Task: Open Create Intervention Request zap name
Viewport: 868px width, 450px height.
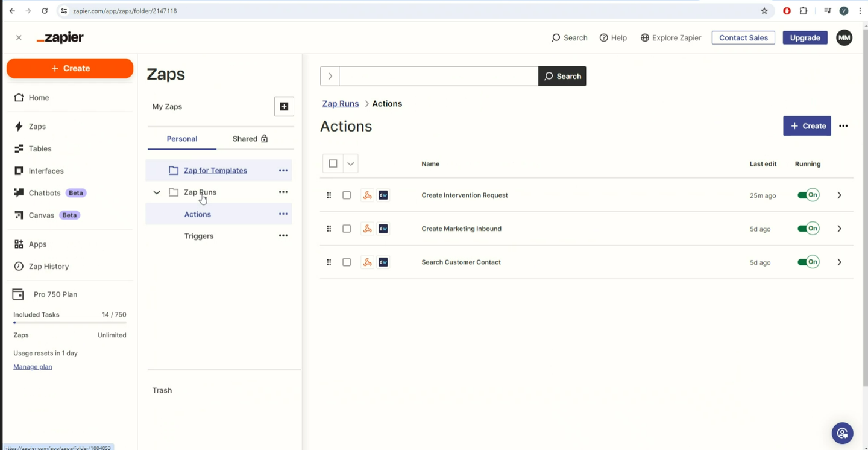Action: 465,195
